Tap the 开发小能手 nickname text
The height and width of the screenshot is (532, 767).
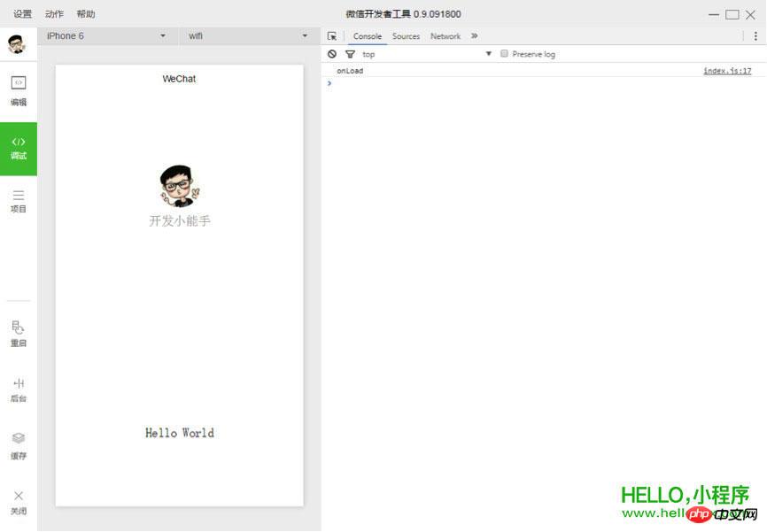click(180, 221)
